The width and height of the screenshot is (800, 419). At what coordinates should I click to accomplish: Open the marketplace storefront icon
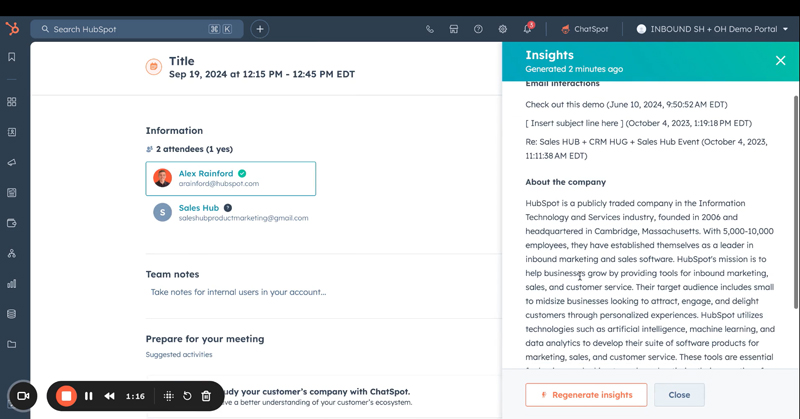point(454,29)
